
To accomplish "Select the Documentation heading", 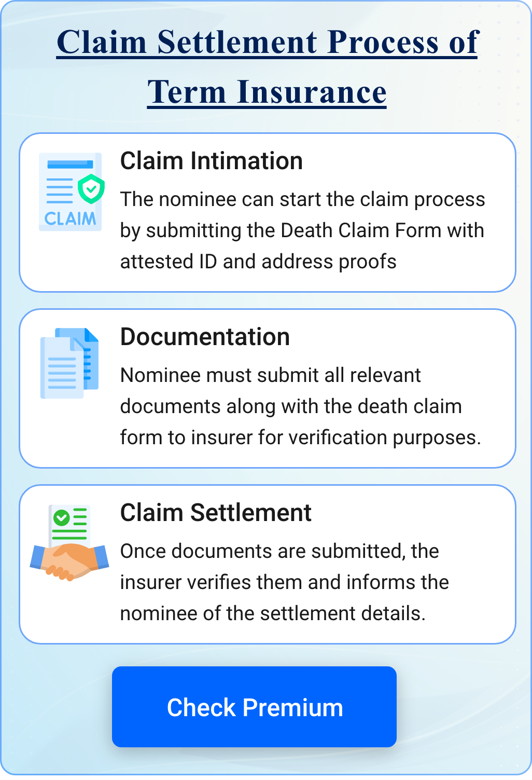I will 206,337.
